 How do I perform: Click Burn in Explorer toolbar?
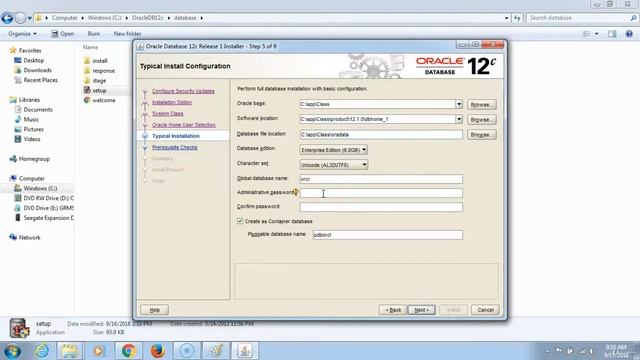[x=93, y=34]
